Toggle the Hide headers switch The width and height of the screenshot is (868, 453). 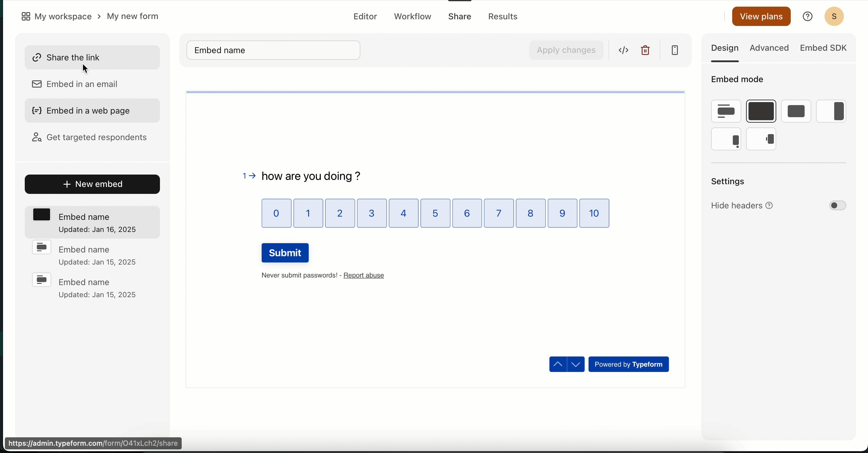(838, 206)
